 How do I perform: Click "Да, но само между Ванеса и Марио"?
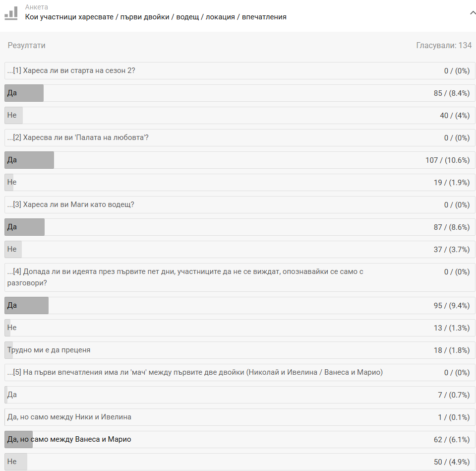[x=69, y=440]
